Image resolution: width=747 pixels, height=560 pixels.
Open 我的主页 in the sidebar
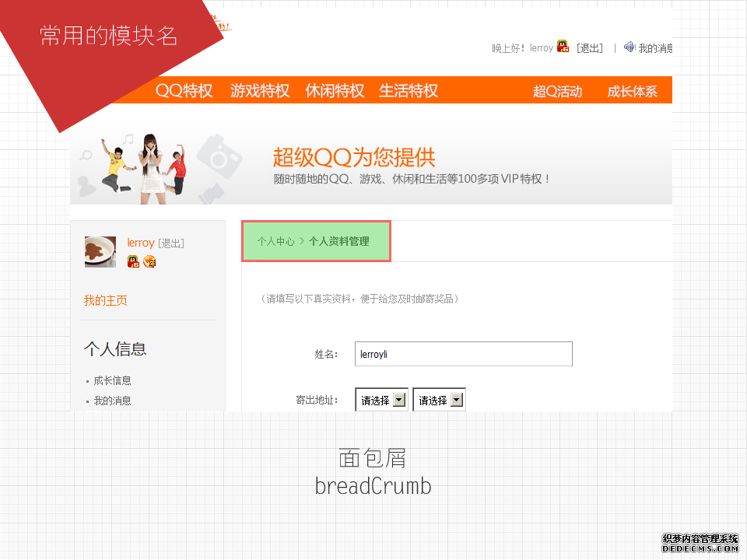pos(105,300)
